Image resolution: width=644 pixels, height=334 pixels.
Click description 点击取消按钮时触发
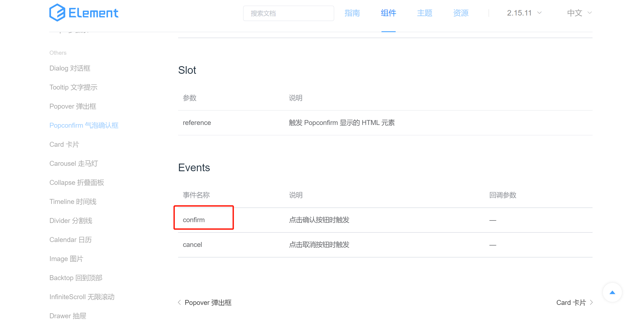pos(319,245)
